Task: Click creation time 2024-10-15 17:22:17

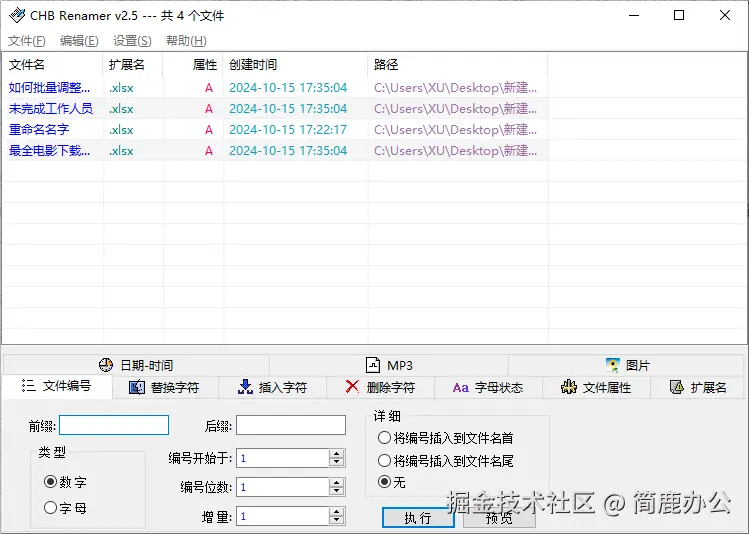Action: click(x=288, y=130)
